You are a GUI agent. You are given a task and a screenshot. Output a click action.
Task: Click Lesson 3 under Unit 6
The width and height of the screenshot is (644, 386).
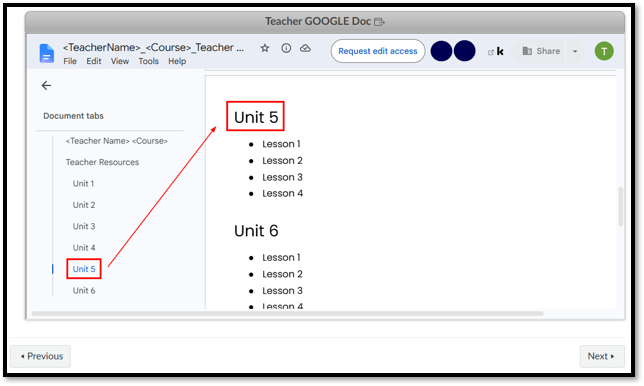[x=282, y=291]
